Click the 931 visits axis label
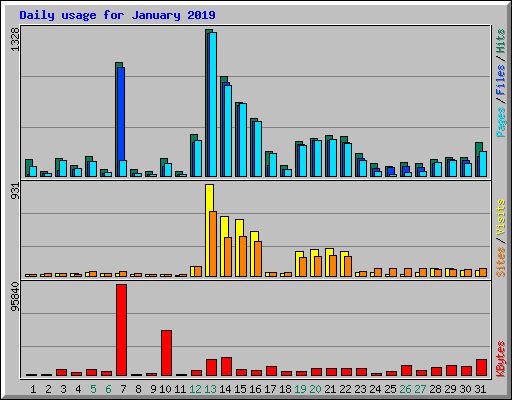Viewport: 512px width, 400px height. pos(15,191)
